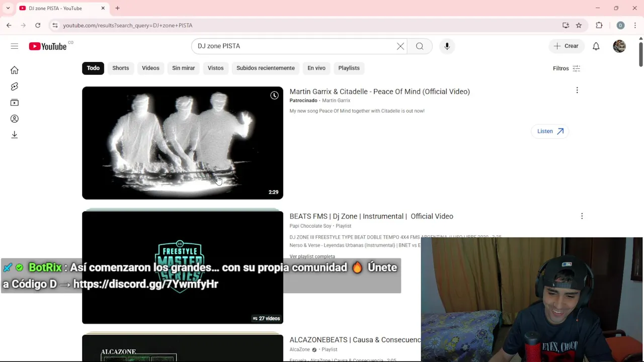Image resolution: width=644 pixels, height=362 pixels.
Task: Go back in browser history
Action: tap(9, 25)
